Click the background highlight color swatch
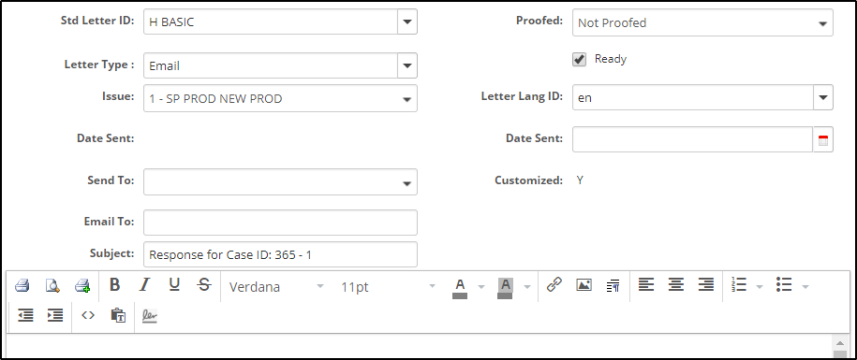857x360 pixels. tap(505, 287)
